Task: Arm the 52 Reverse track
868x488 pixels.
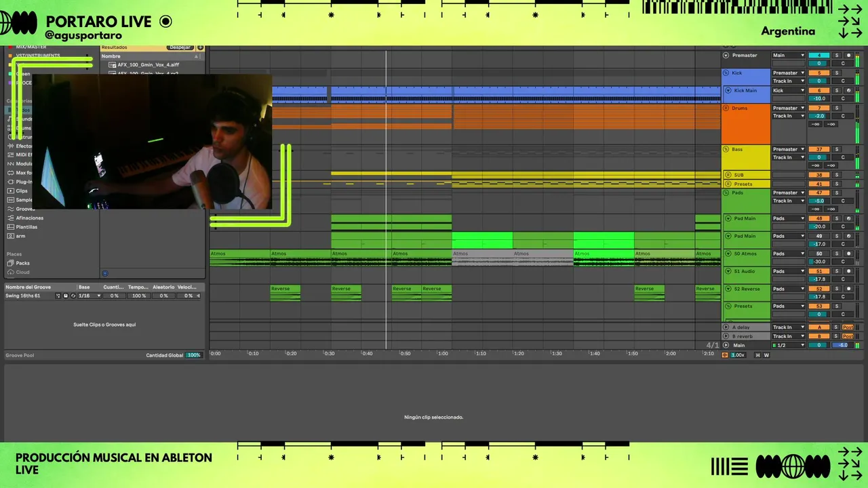Action: 848,289
